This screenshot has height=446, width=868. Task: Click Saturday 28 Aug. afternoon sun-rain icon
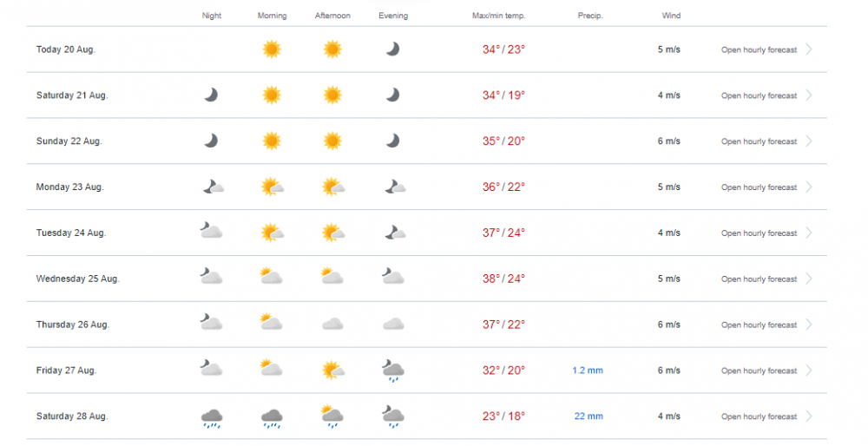(x=332, y=416)
